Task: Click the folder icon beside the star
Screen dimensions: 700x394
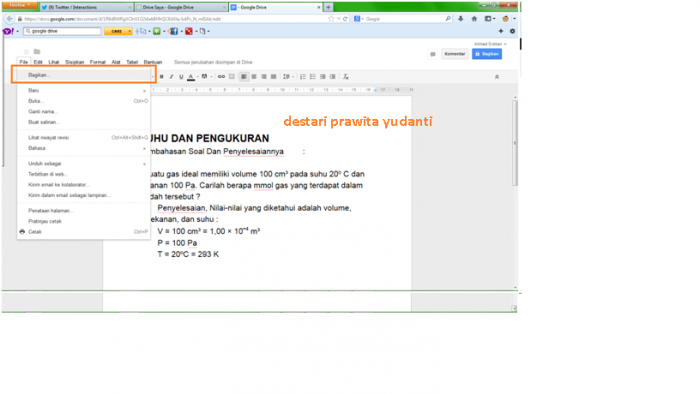Action: (x=37, y=52)
